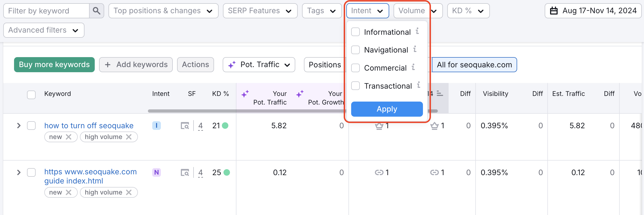Click the info icon beside Informational

click(x=417, y=31)
